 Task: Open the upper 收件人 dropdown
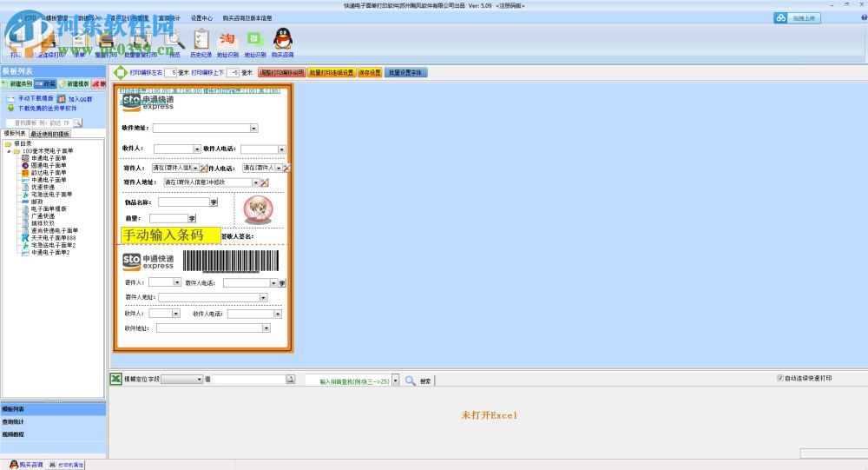[x=196, y=149]
